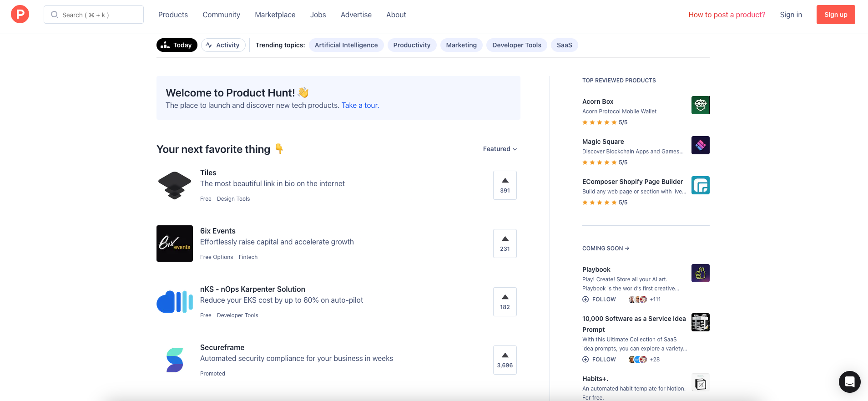Open the 6ix Events logo thumbnail

point(175,244)
